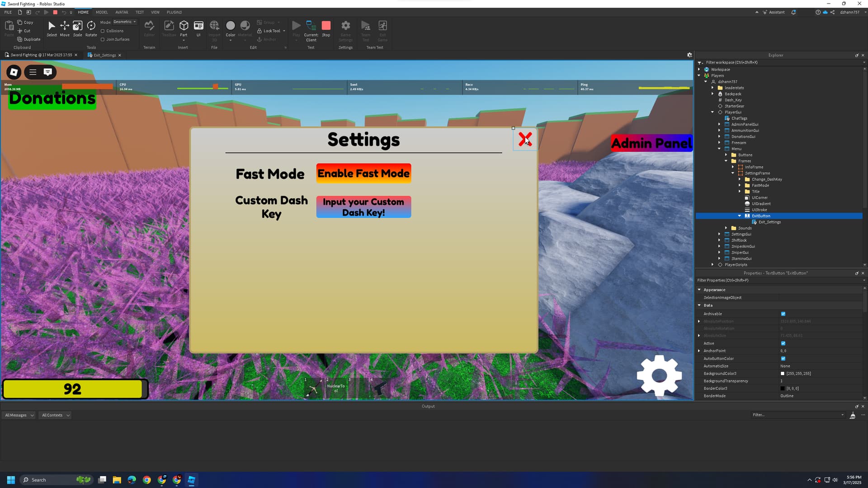The width and height of the screenshot is (868, 488).
Task: Open File Explorer from taskbar
Action: click(x=117, y=480)
